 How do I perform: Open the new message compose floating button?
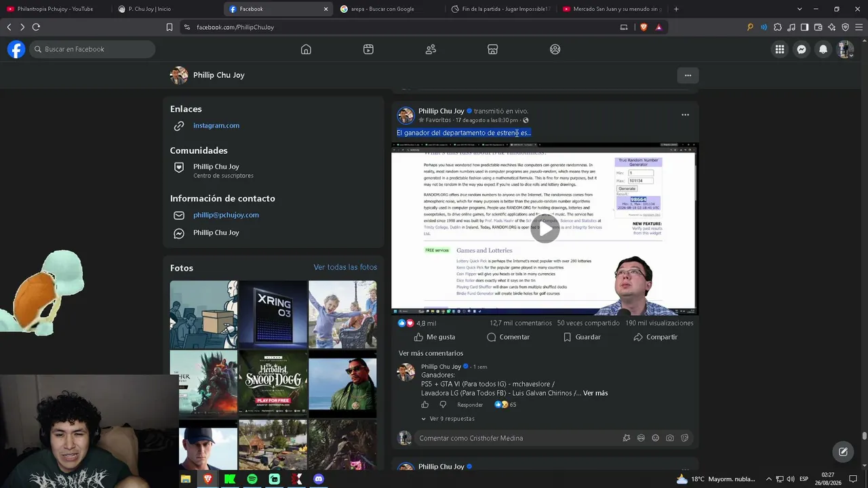pyautogui.click(x=843, y=451)
